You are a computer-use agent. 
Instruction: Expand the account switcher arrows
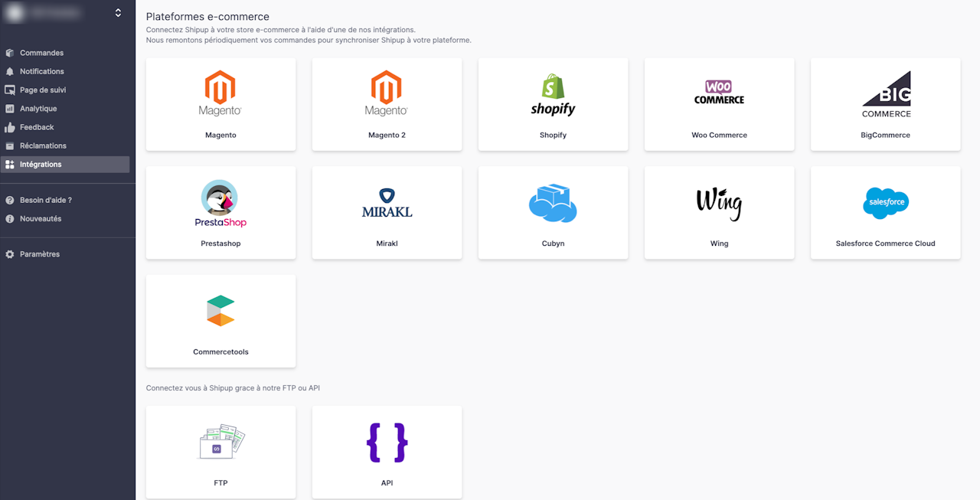(118, 13)
